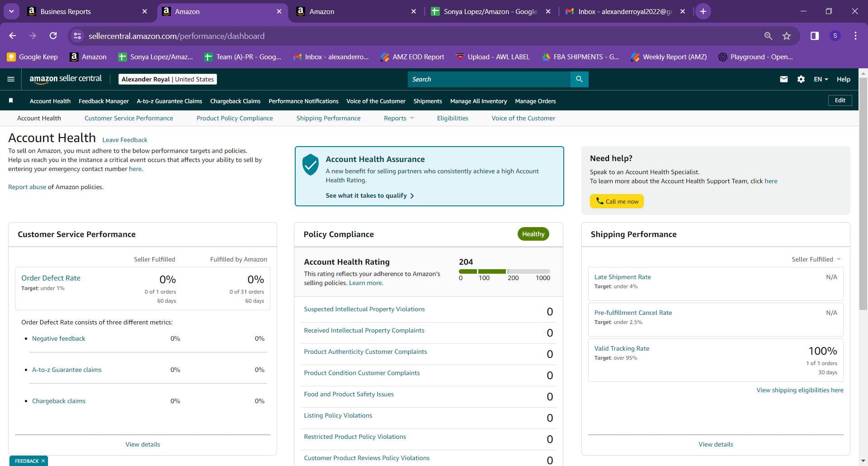The width and height of the screenshot is (868, 466).
Task: Expand the EN language dropdown
Action: 821,79
